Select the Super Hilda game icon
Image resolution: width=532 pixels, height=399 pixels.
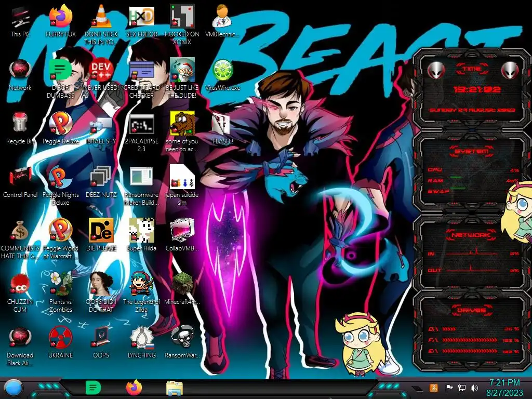tap(141, 235)
